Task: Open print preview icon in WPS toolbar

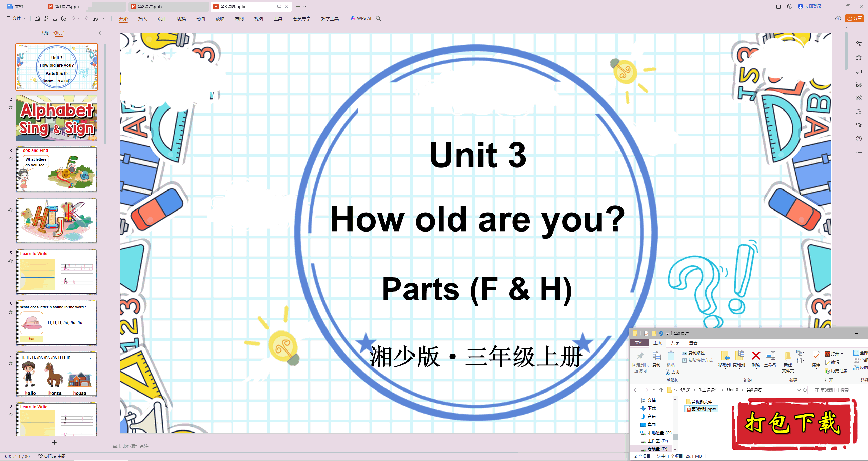Action: pyautogui.click(x=64, y=18)
